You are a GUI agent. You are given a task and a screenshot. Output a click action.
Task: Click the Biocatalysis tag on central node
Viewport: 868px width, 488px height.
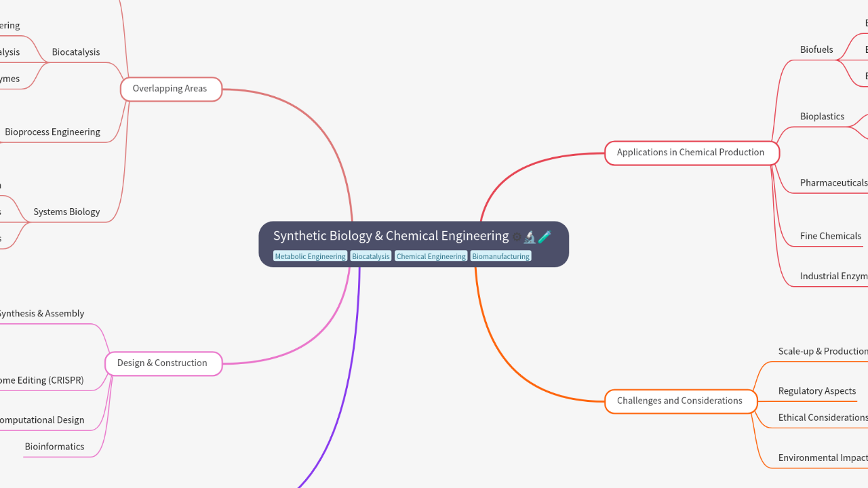tap(371, 256)
